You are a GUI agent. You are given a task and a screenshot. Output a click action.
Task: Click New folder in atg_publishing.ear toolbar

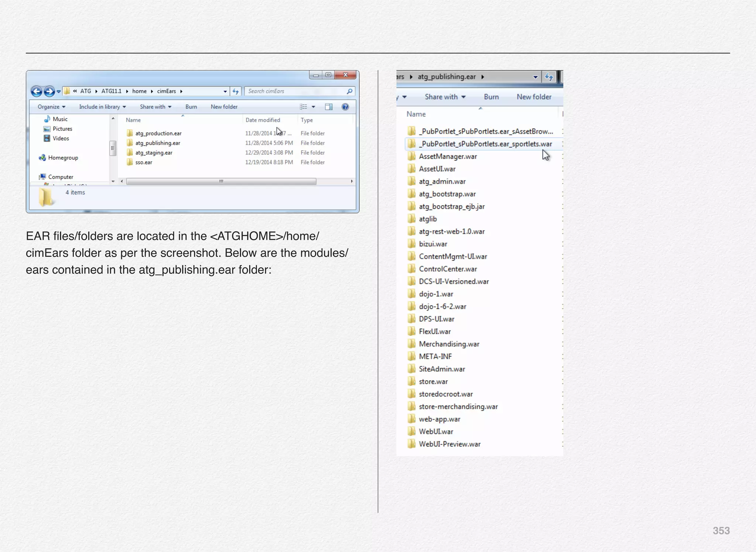534,97
